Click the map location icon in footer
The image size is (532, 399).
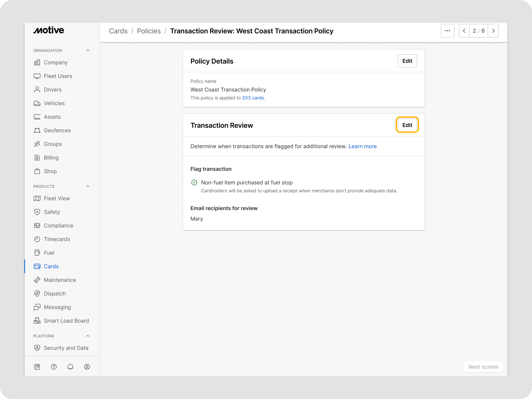pos(37,367)
